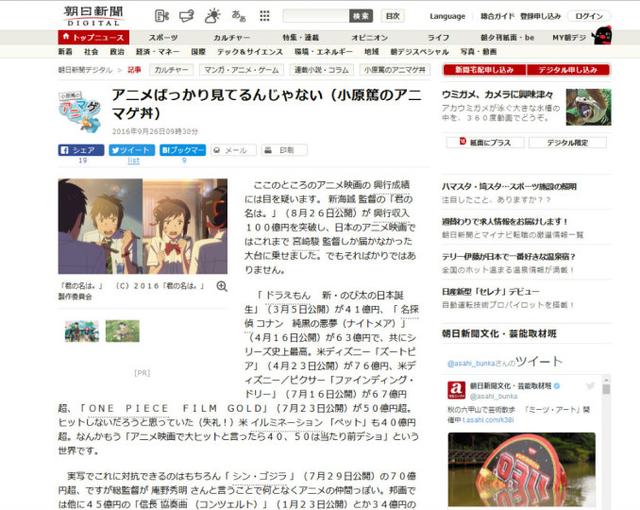
Task: Click the 目次 button
Action: pos(393,16)
